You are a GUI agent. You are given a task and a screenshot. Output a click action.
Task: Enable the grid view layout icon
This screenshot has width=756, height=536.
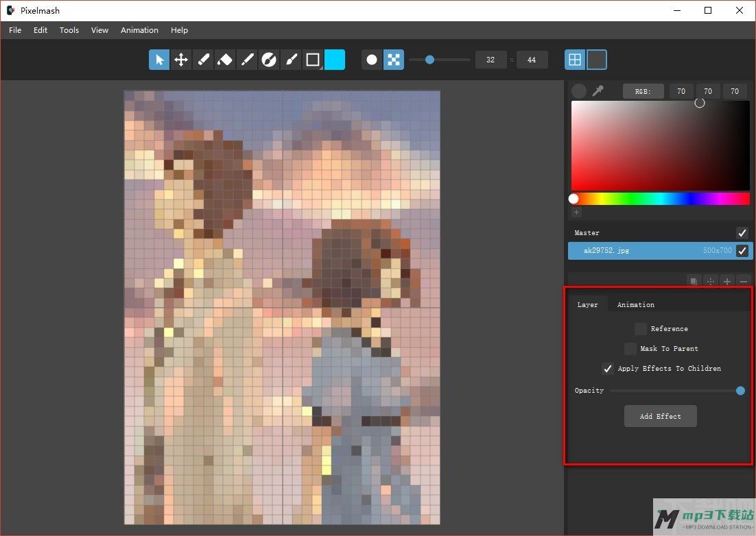point(575,60)
